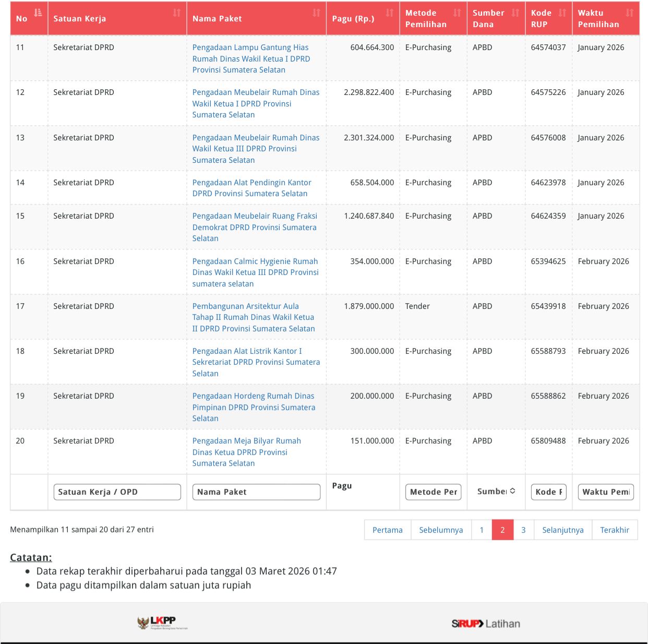Viewport: 648px width, 644px height.
Task: Sort table by Kode RUP icon
Action: [x=562, y=13]
